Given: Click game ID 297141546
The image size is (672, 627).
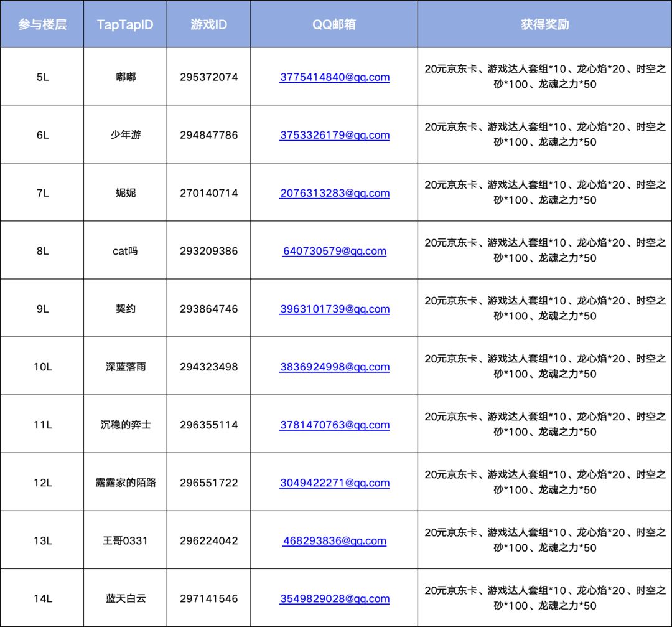Looking at the screenshot, I should (x=208, y=598).
